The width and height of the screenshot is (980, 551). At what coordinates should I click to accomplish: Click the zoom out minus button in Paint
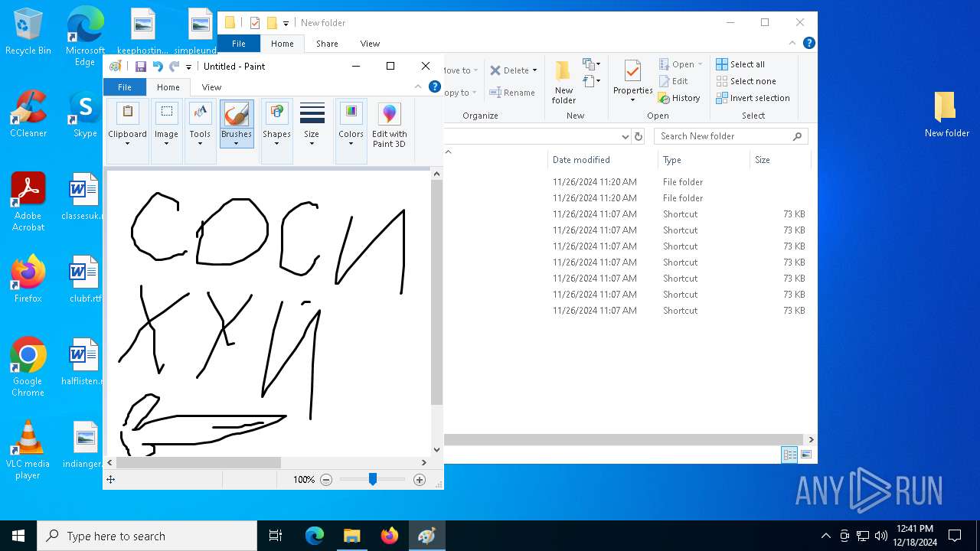pos(326,480)
